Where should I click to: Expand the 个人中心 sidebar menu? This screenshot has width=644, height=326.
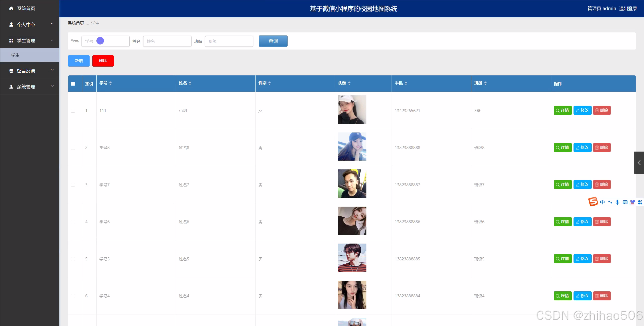point(30,24)
